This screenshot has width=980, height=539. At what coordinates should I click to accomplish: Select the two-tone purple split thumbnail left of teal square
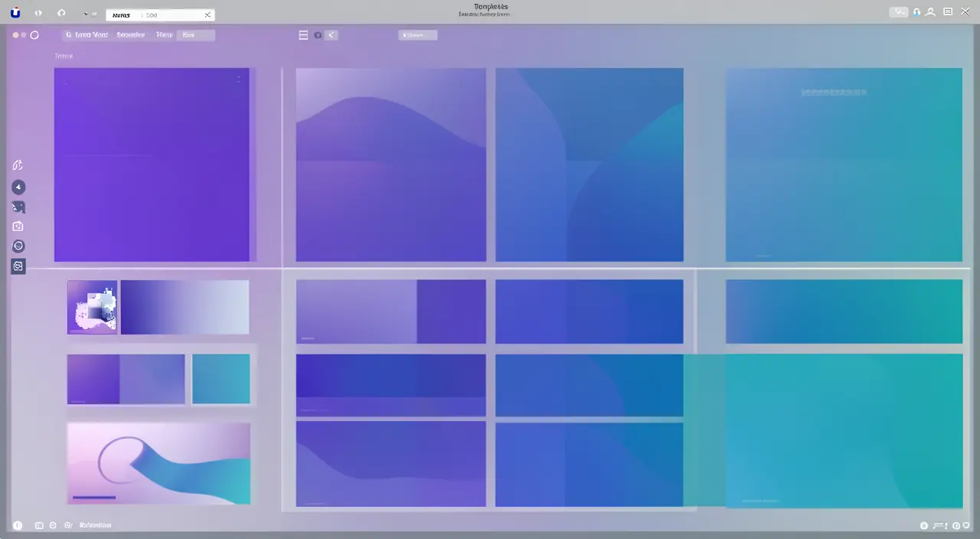pos(126,379)
